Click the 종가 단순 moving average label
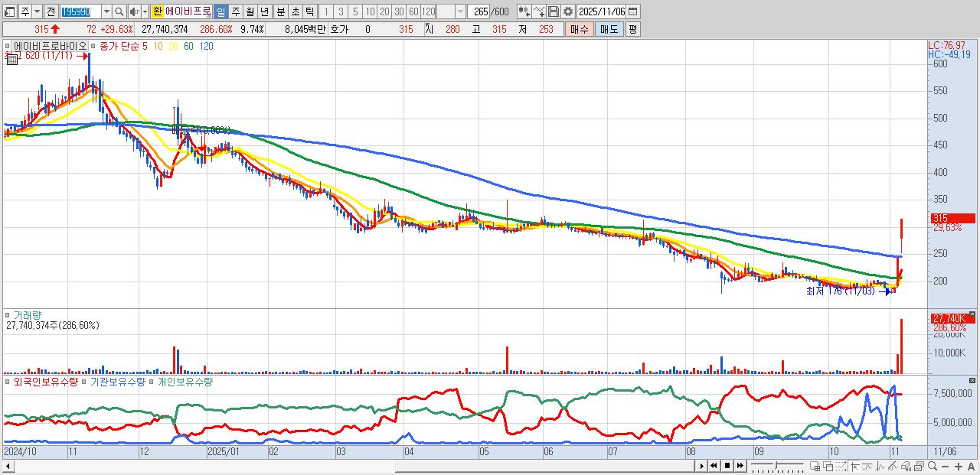The height and width of the screenshot is (475, 980). point(119,46)
